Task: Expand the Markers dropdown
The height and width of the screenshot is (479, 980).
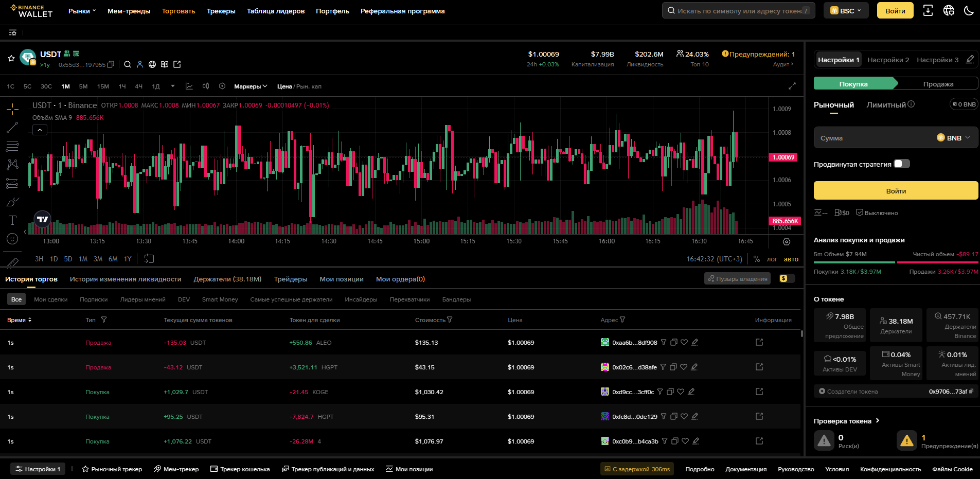Action: [x=251, y=86]
